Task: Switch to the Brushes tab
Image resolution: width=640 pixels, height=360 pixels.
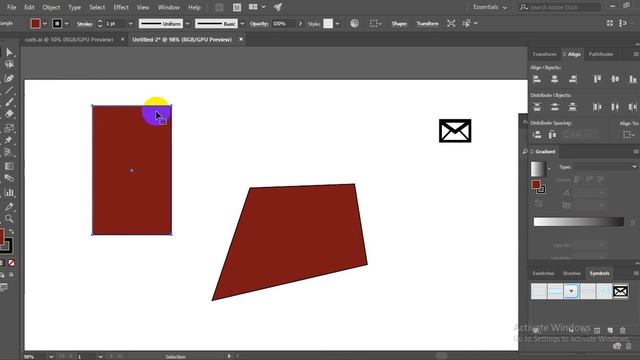Action: pyautogui.click(x=571, y=273)
